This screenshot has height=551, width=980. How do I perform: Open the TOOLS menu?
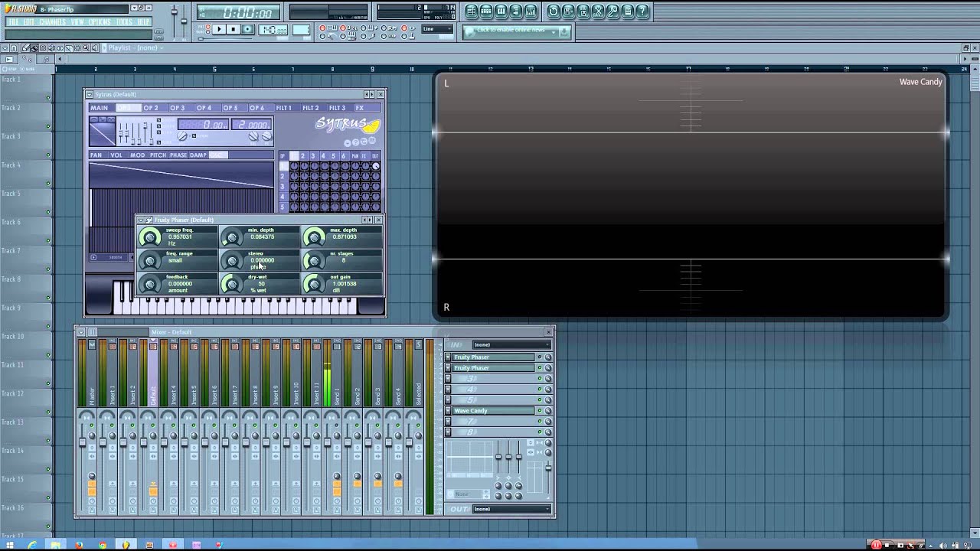(x=124, y=22)
